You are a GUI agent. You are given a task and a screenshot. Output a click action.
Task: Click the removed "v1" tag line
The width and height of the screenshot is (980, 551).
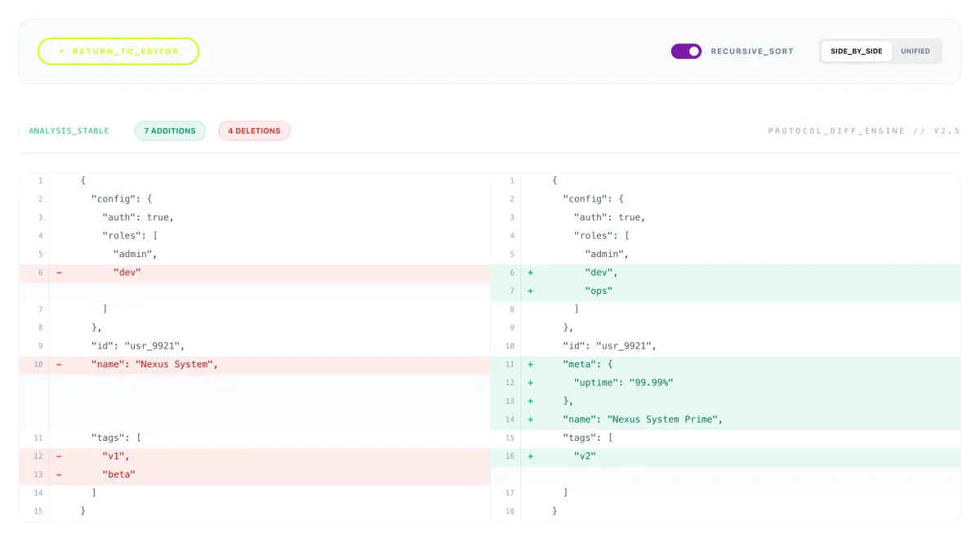[255, 456]
